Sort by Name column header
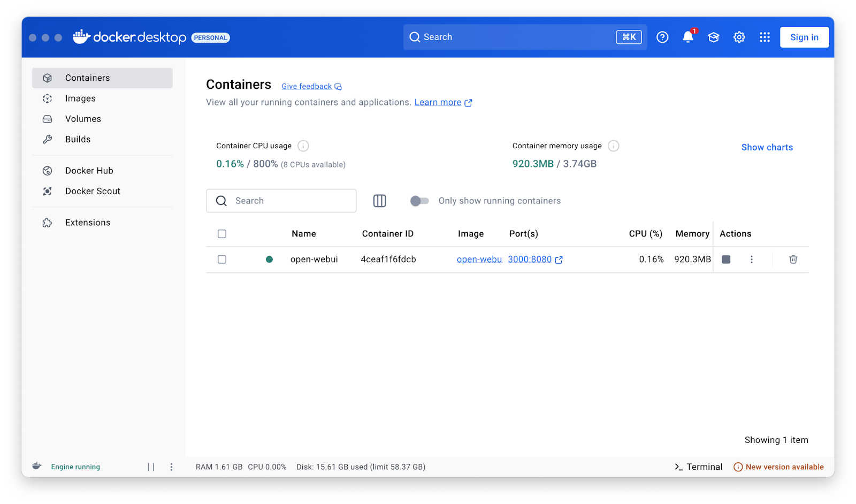 pyautogui.click(x=304, y=234)
